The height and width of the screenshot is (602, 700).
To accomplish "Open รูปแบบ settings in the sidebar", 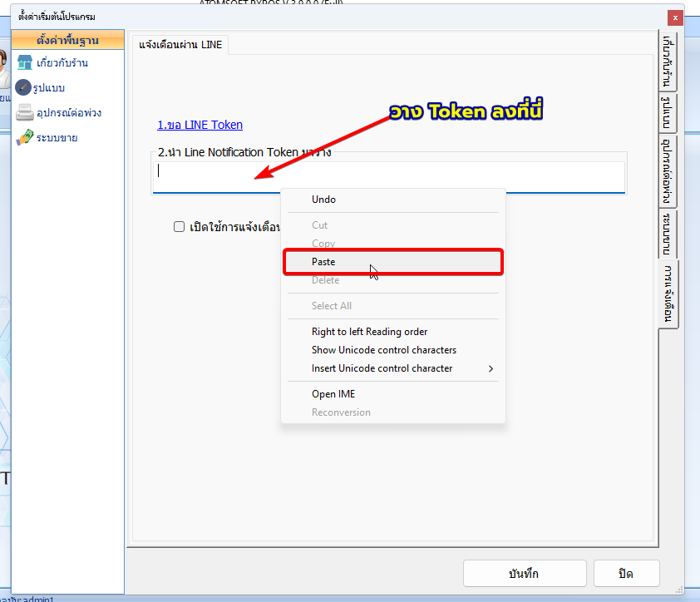I will (x=49, y=88).
